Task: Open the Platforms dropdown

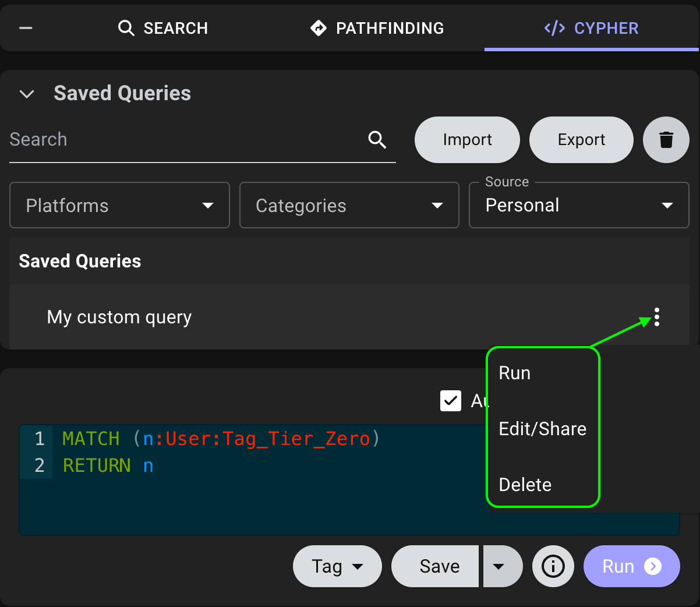Action: click(x=119, y=205)
